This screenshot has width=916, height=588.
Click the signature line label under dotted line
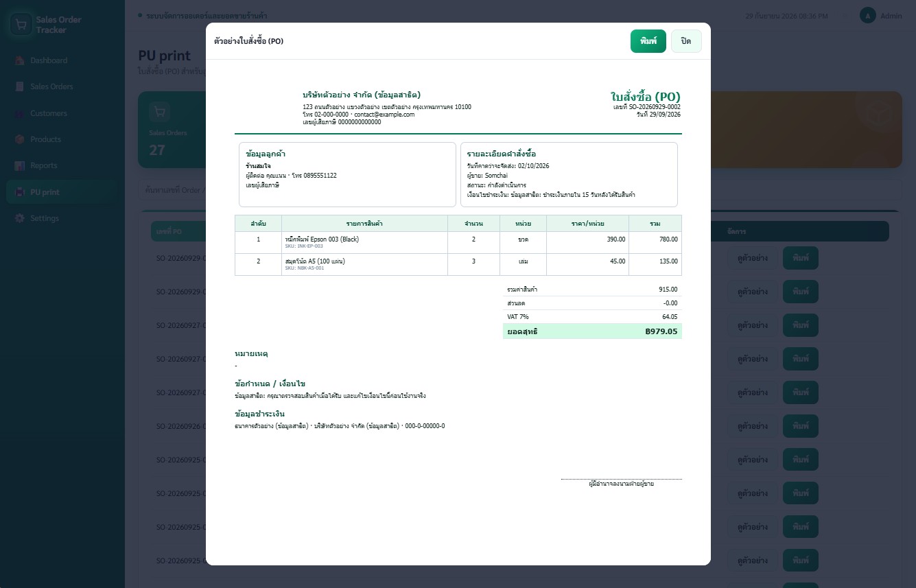[x=622, y=484]
